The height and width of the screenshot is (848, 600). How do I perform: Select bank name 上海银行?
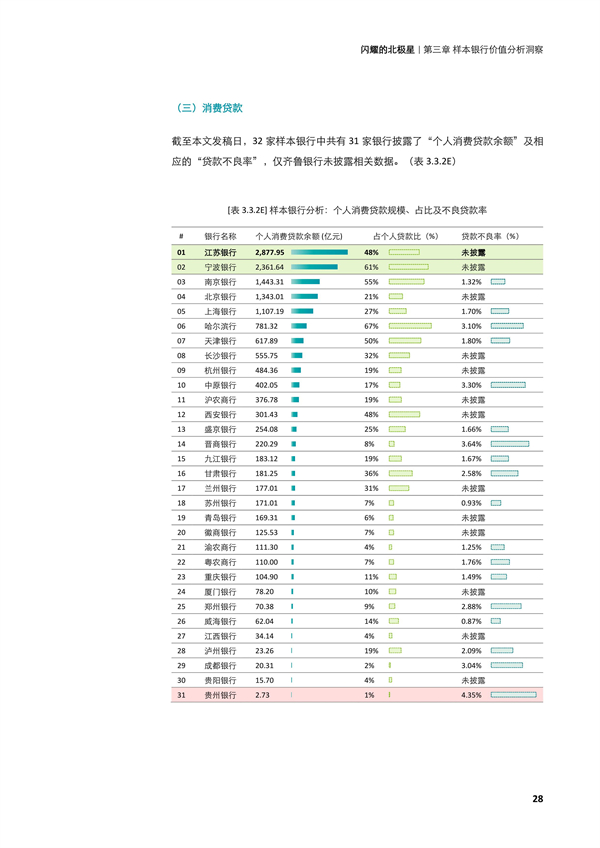[220, 312]
